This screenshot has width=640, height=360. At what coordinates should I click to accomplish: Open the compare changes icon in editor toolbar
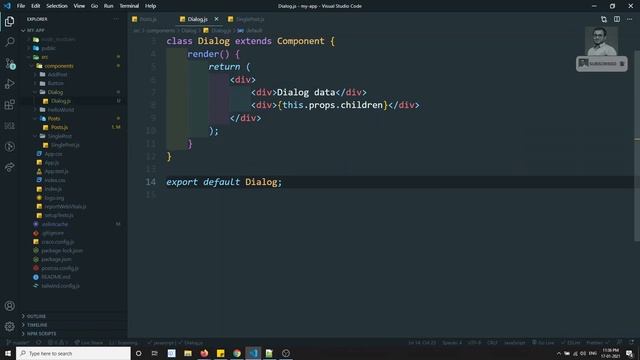(x=604, y=19)
